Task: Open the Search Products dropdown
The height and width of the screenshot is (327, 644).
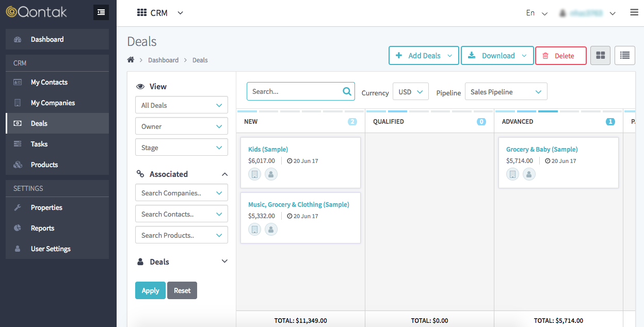Action: pyautogui.click(x=182, y=235)
